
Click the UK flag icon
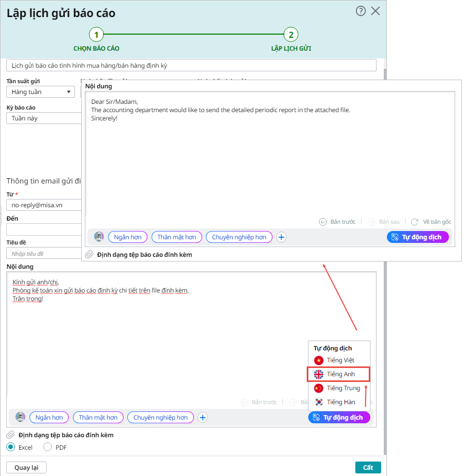point(319,374)
